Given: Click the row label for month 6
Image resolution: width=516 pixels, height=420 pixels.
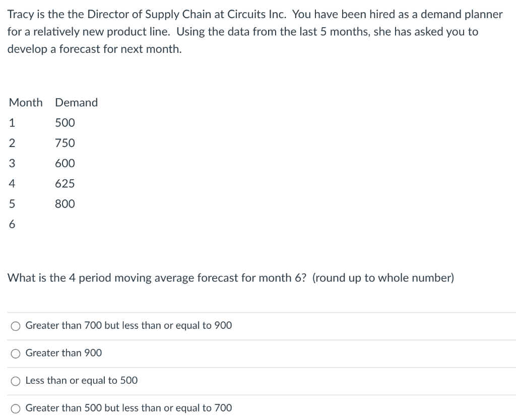Looking at the screenshot, I should coord(12,224).
